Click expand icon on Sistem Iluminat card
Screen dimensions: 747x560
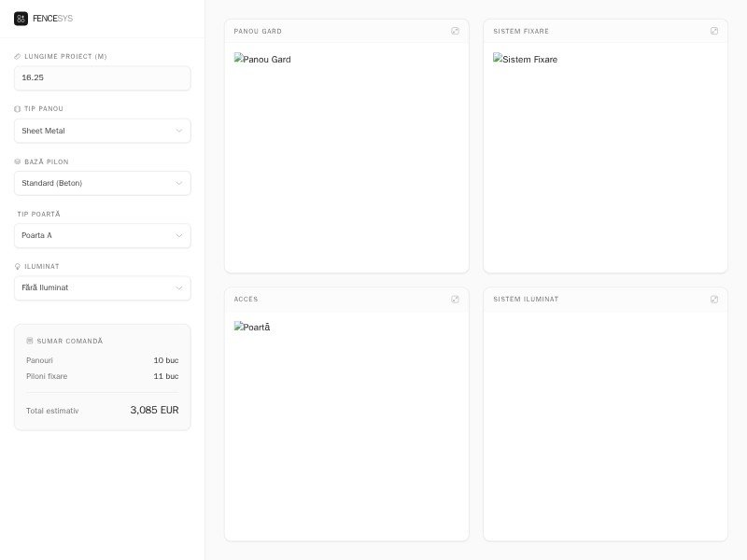tap(714, 300)
